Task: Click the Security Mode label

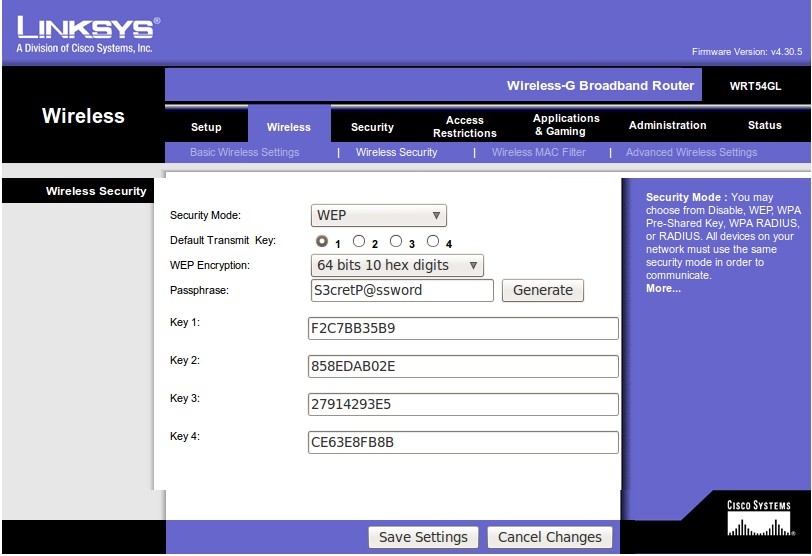Action: tap(205, 215)
